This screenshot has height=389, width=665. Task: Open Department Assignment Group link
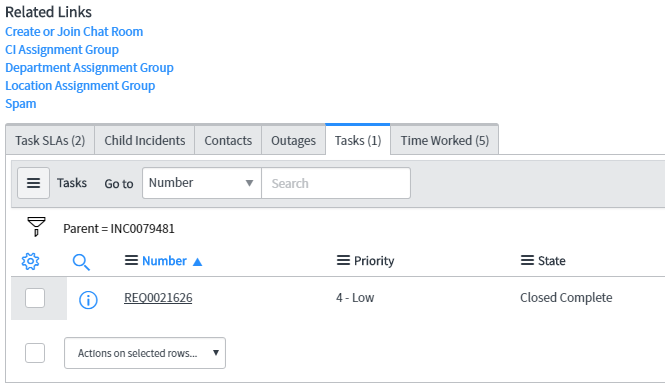tap(89, 68)
